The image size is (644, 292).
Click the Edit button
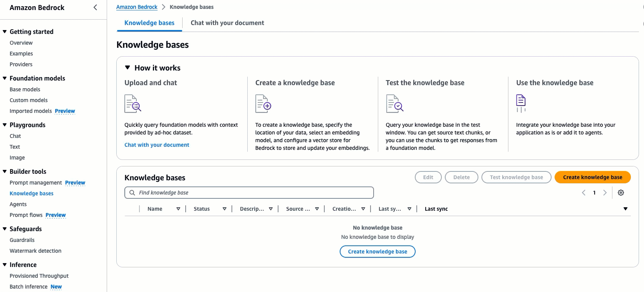pyautogui.click(x=428, y=177)
